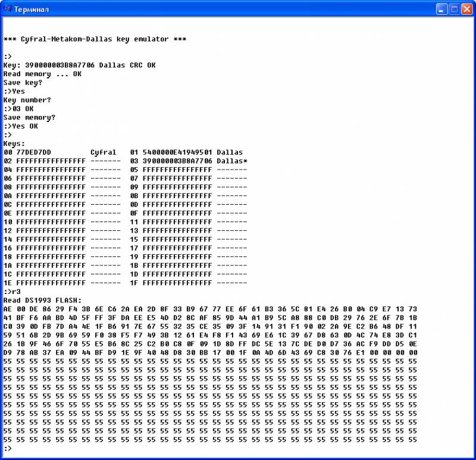Select the 'Read memory ... OK' line
This screenshot has width=476, height=460.
[42, 74]
